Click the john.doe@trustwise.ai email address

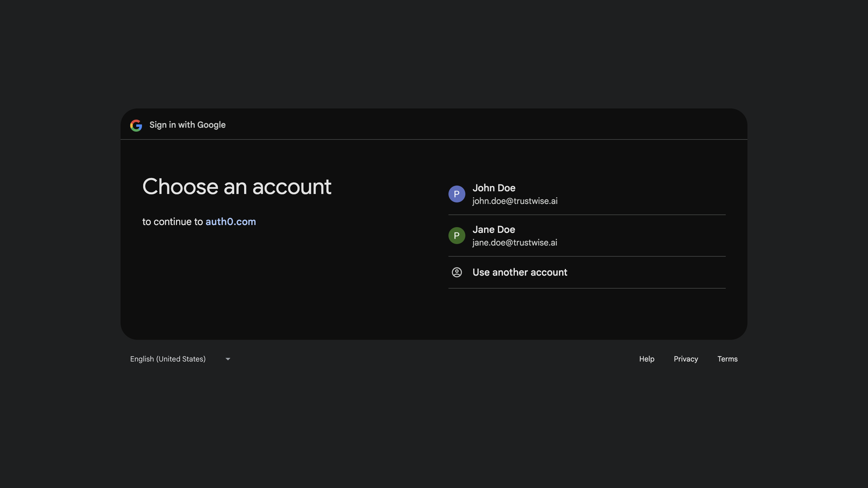(514, 201)
